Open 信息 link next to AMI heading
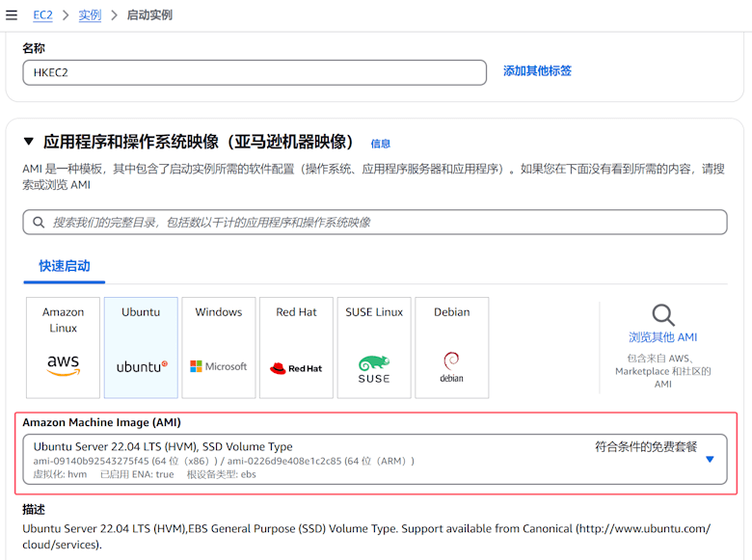Viewport: 752px width, 560px height. coord(380,144)
